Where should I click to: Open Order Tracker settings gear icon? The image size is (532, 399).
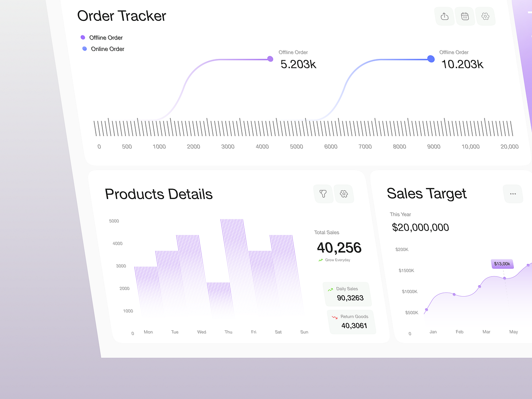tap(485, 16)
